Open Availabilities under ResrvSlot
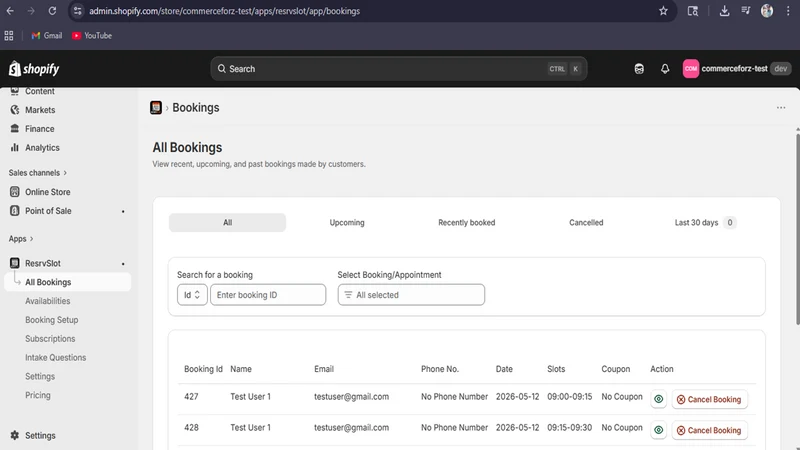800x450 pixels. coord(47,301)
